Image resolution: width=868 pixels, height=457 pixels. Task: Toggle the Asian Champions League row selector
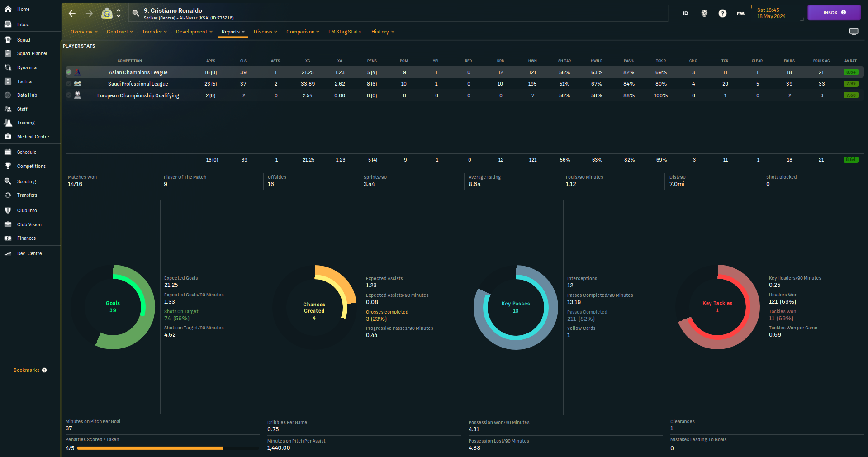click(69, 72)
